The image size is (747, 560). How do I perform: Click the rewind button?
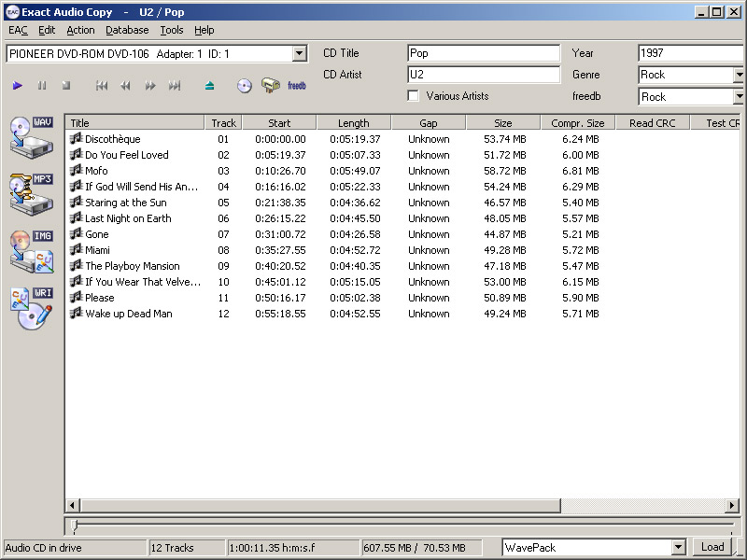(x=125, y=86)
